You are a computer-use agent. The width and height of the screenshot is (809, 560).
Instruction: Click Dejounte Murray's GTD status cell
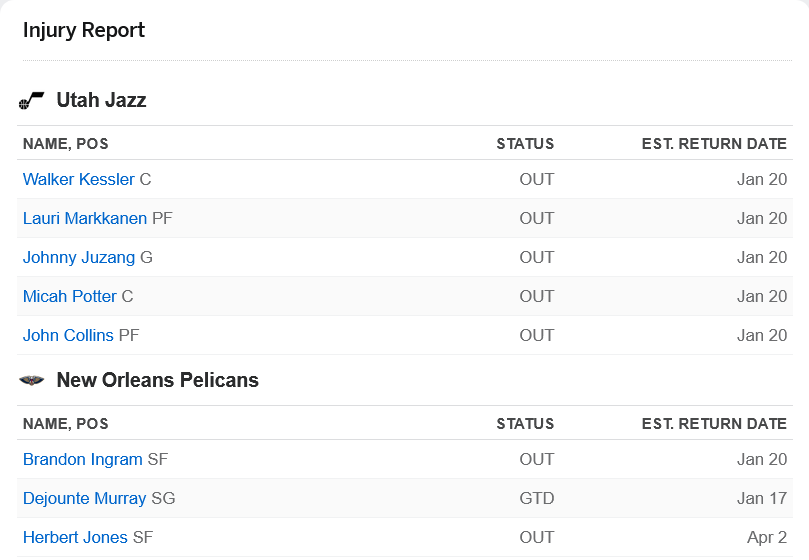[x=537, y=498]
